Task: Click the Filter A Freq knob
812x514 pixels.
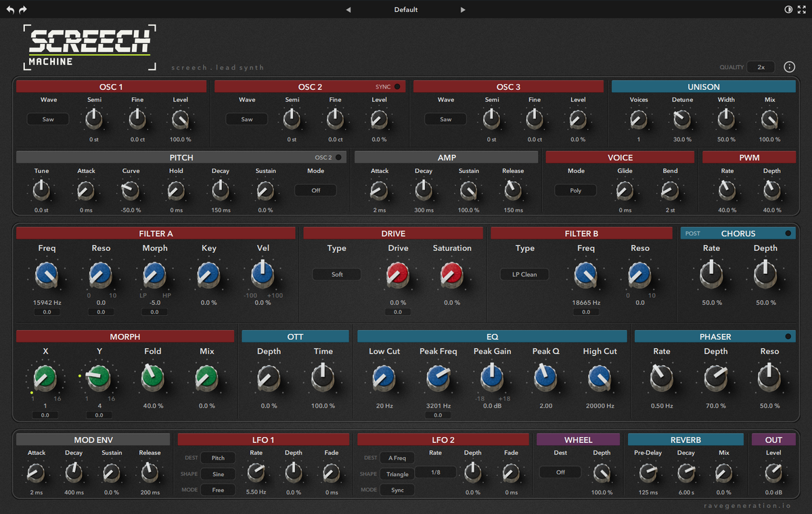Action: [47, 275]
